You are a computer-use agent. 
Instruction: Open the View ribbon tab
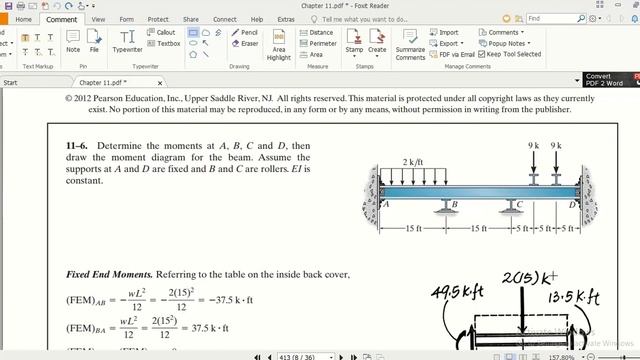pos(98,19)
